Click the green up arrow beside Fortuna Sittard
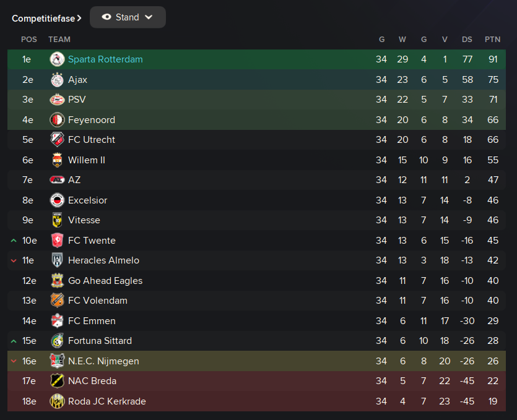The height and width of the screenshot is (420, 517). (14, 341)
